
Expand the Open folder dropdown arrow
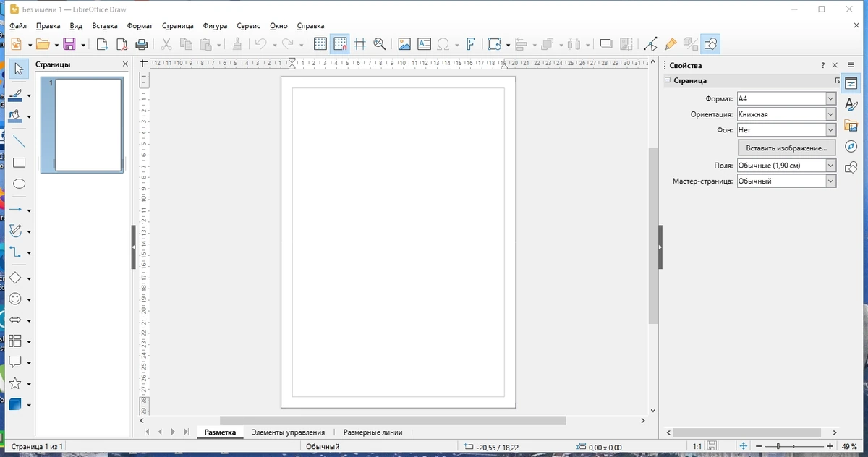pos(56,45)
